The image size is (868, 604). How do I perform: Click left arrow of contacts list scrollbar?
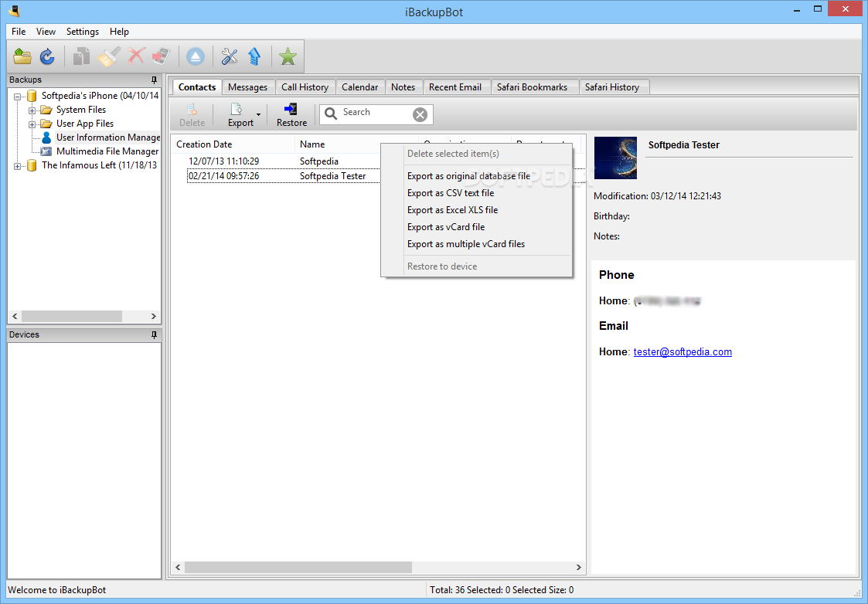[x=178, y=567]
